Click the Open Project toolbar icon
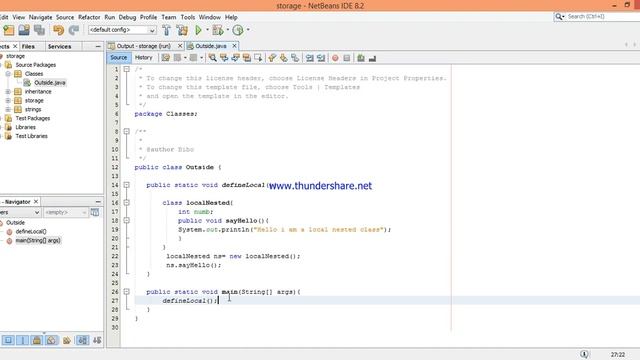Viewport: 640px width, 360px height. 24,30
